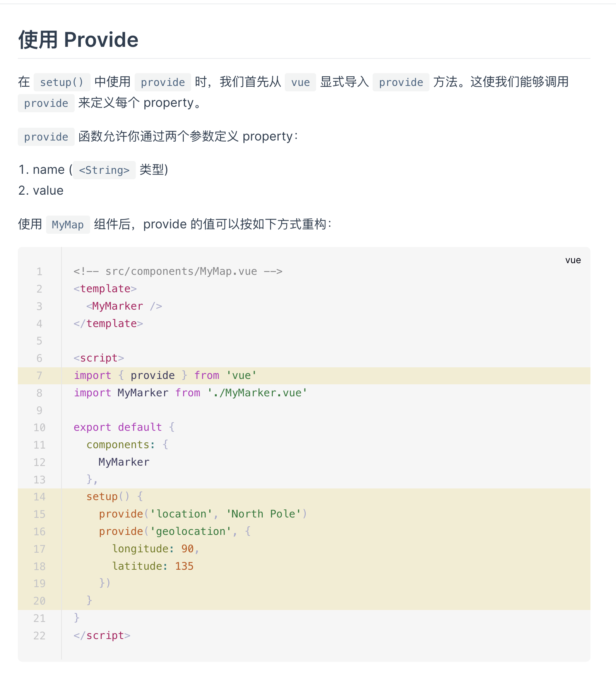
Task: Click line number 7 in gutter
Action: [39, 375]
